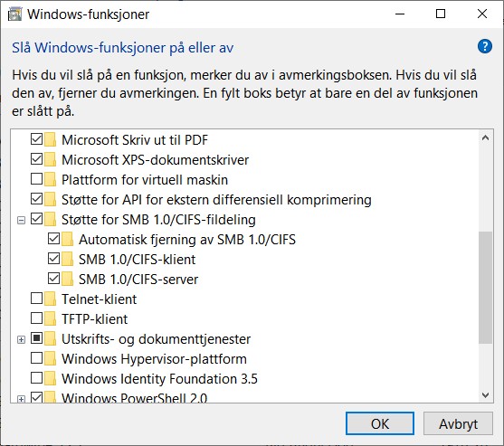Confirm changes with the OK button
Screen dimensions: 504x446
[x=380, y=423]
